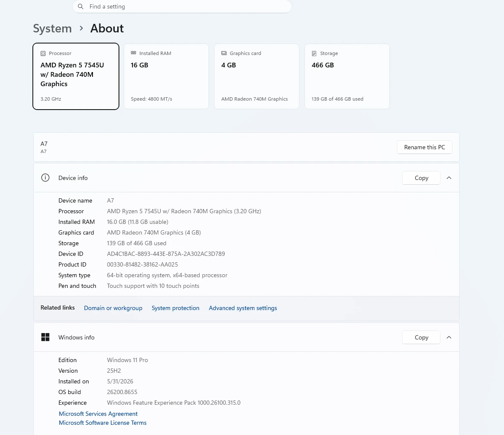504x435 pixels.
Task: Click the Windows logo icon
Action: coord(45,337)
